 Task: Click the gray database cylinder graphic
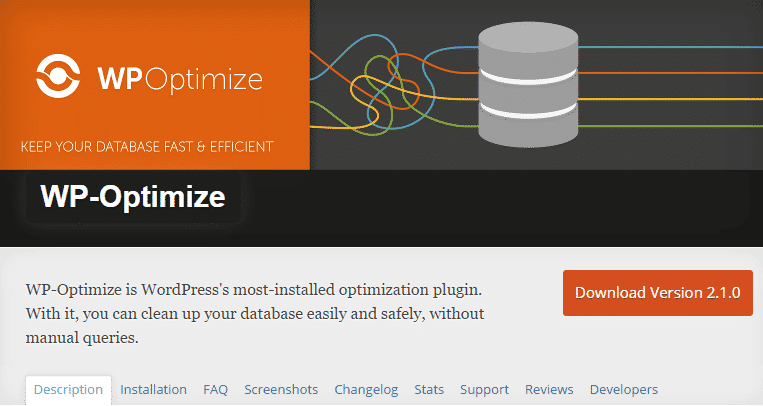coord(528,84)
